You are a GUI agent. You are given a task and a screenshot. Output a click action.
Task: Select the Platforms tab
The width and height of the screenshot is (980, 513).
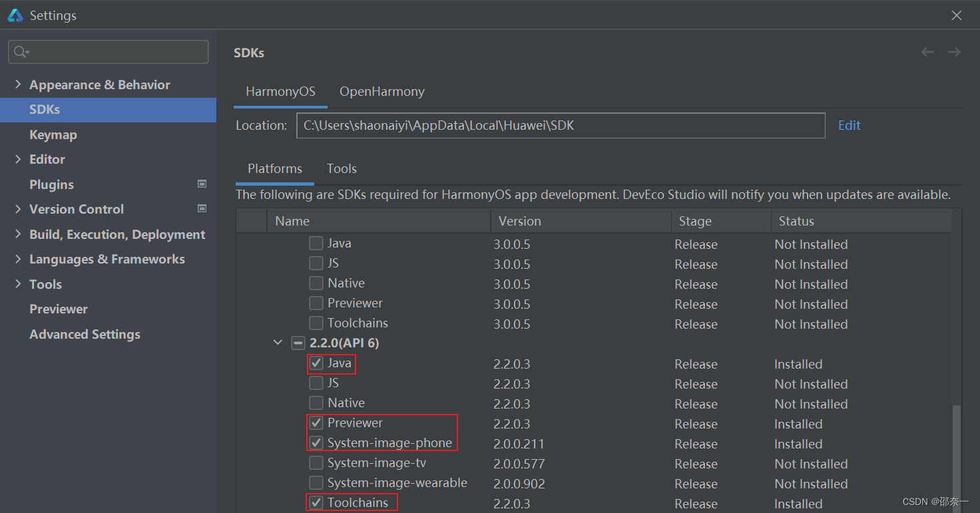[275, 169]
